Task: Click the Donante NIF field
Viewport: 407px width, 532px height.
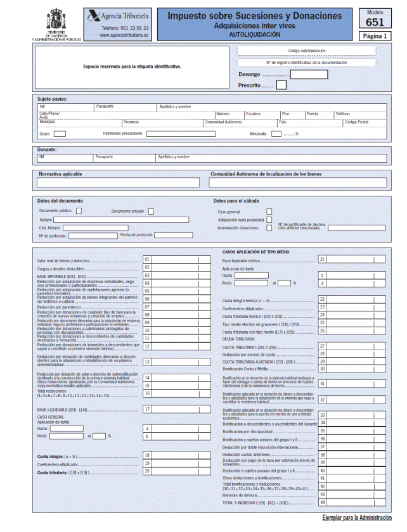Action: 65,158
